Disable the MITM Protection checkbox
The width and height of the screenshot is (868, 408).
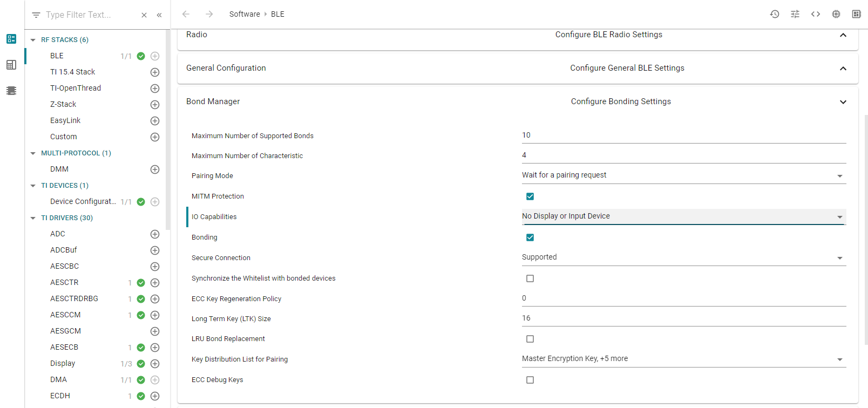pyautogui.click(x=530, y=196)
